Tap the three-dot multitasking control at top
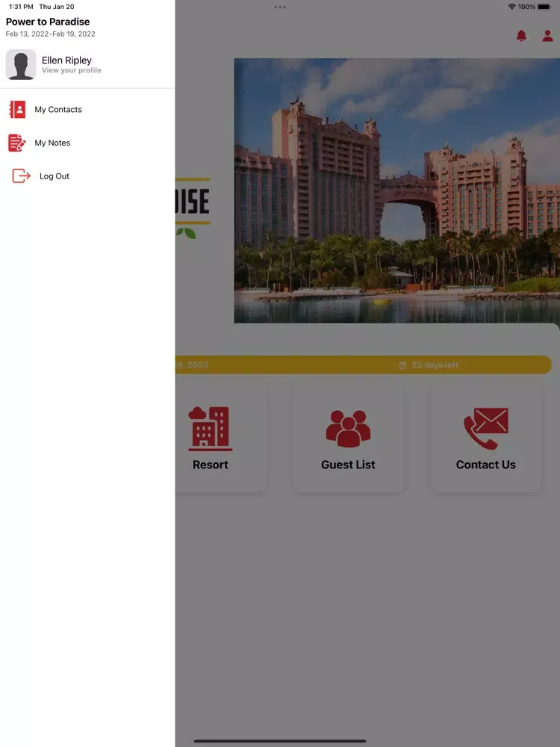Screen dimensions: 560x747 [x=280, y=7]
